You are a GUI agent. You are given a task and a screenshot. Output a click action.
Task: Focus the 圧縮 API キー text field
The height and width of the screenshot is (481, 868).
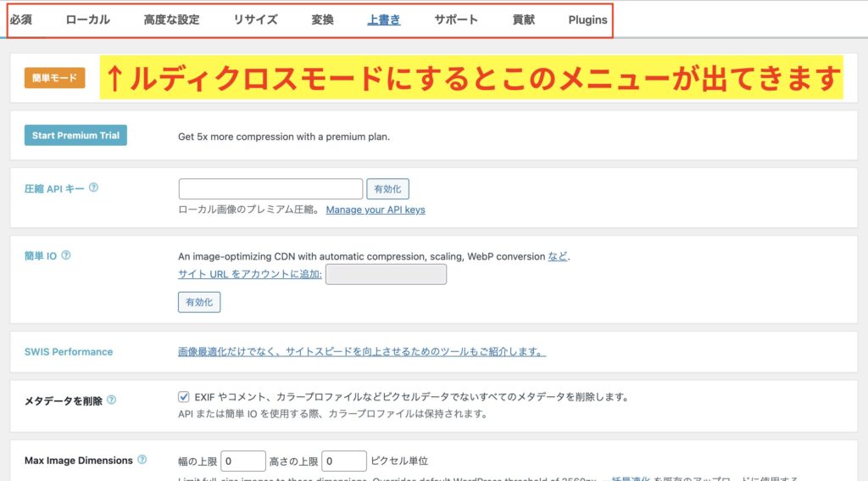[x=270, y=189]
